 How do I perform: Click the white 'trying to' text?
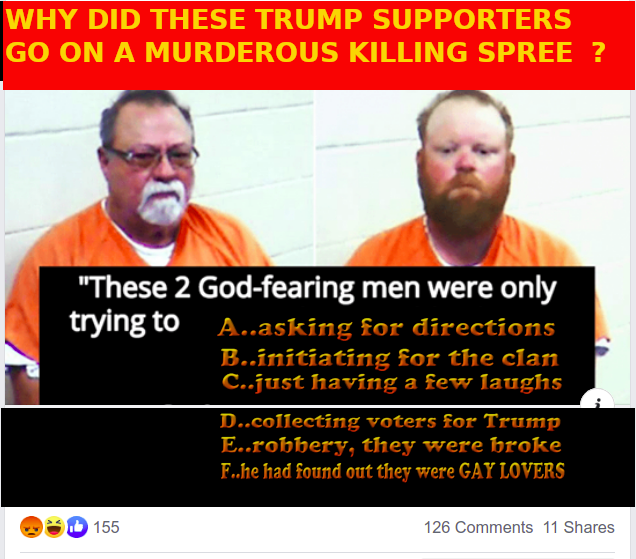coord(124,322)
